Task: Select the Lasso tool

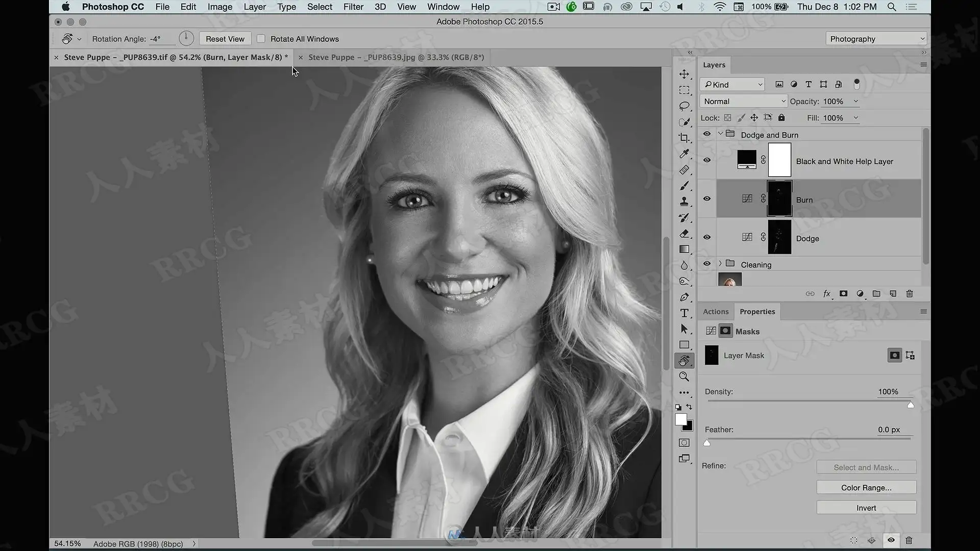Action: [684, 106]
